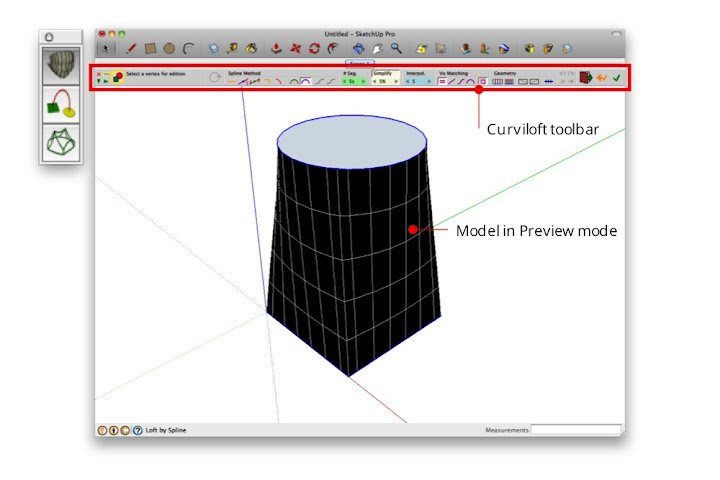Select the Pencil line tool

pyautogui.click(x=131, y=47)
